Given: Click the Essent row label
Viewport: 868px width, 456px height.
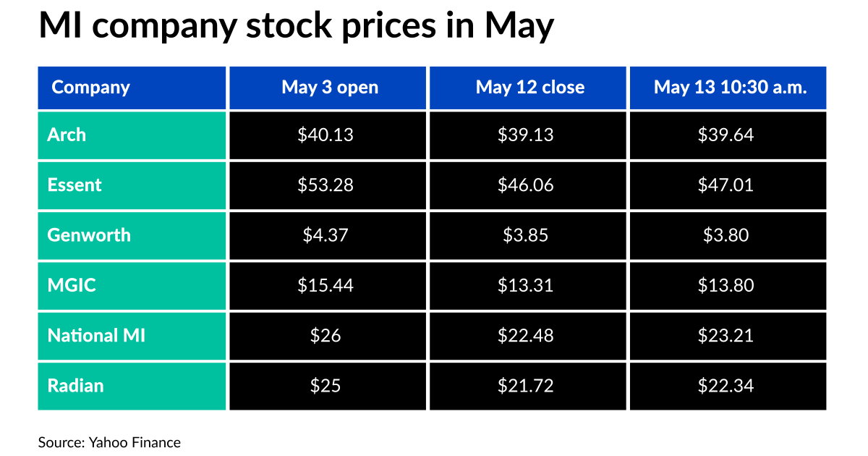Looking at the screenshot, I should coord(75,185).
